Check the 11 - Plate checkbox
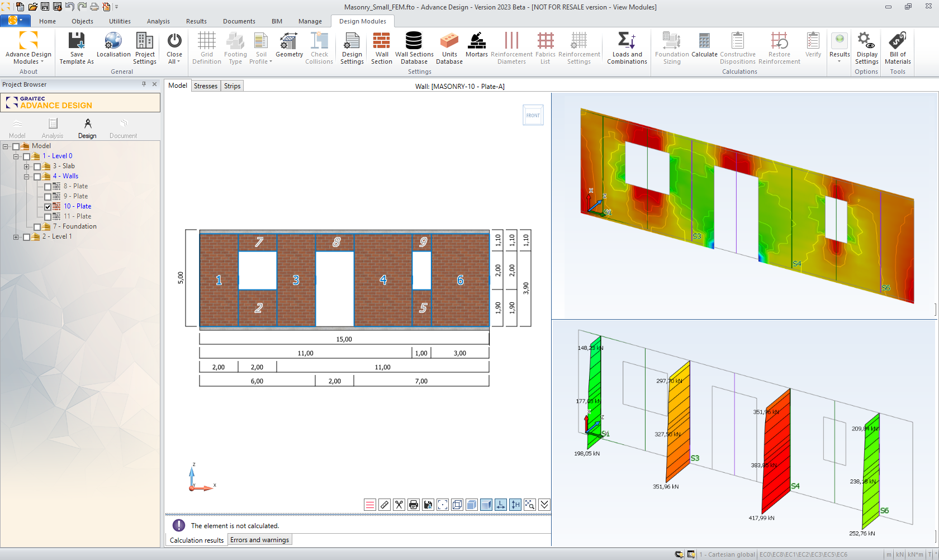 click(48, 217)
